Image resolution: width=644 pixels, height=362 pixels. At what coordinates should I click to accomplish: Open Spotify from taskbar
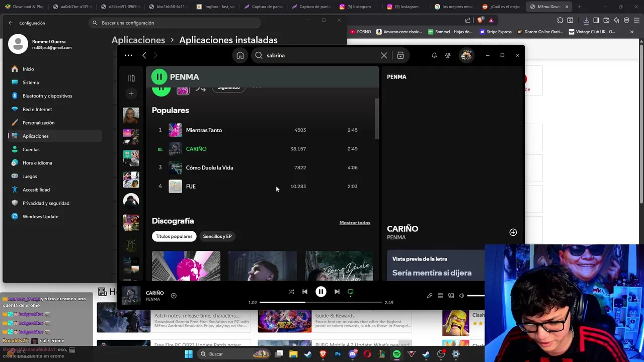point(397,354)
